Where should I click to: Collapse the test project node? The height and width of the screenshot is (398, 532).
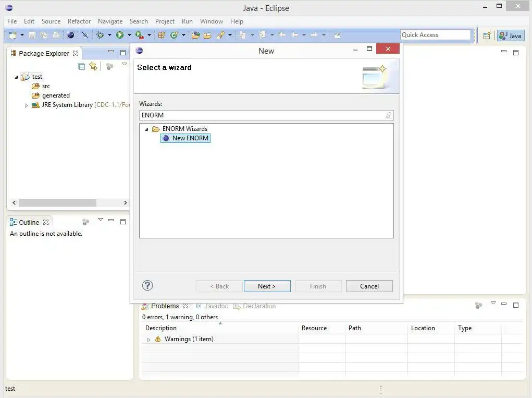(16, 77)
